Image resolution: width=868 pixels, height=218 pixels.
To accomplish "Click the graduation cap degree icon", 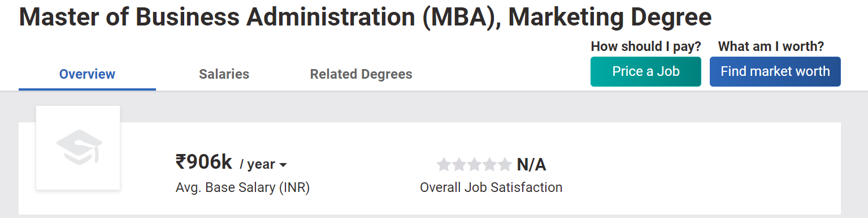I will tap(78, 147).
